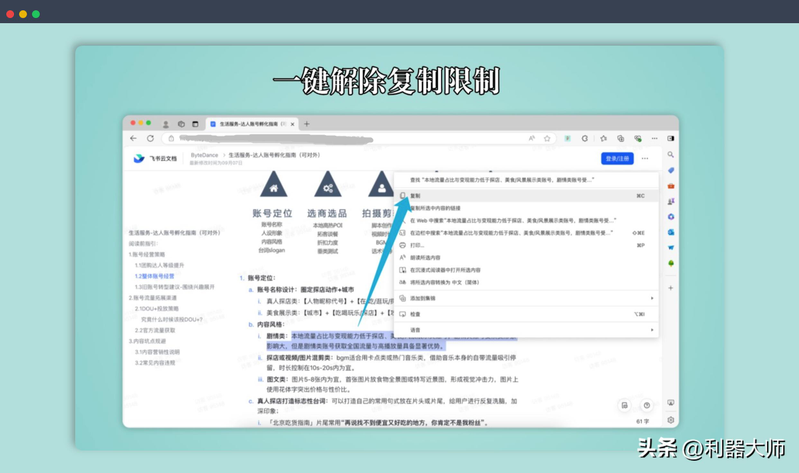Go to outline item 1.3旧账号转型建议

click(175, 287)
